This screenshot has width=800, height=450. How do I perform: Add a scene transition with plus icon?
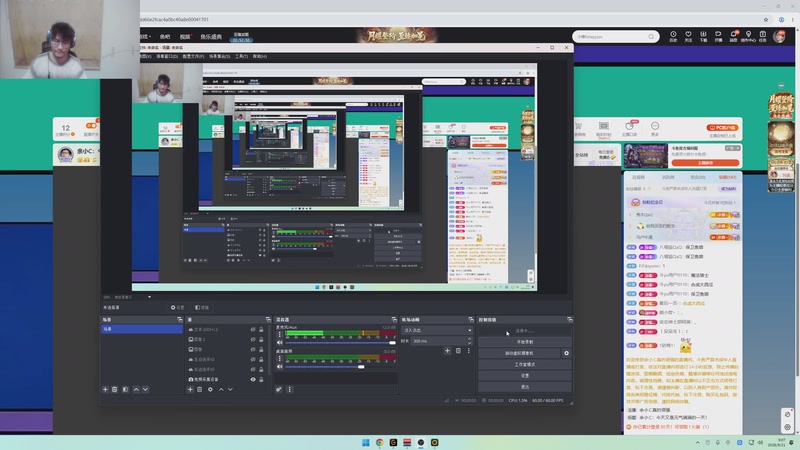pyautogui.click(x=447, y=351)
